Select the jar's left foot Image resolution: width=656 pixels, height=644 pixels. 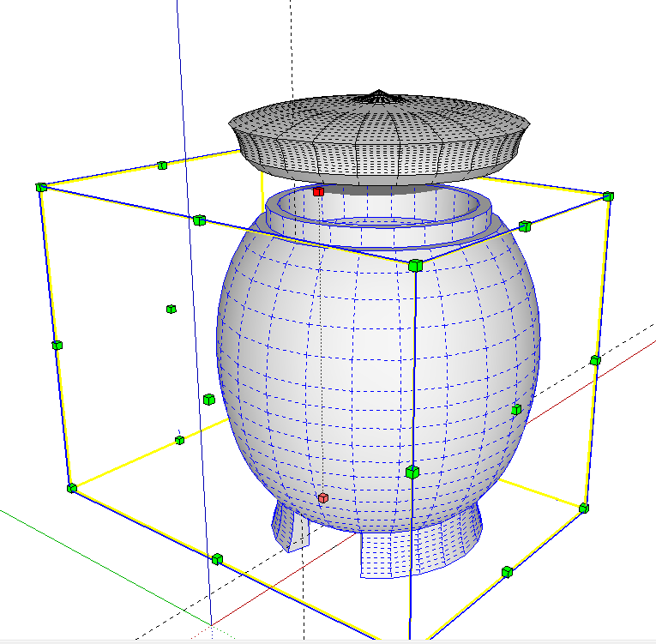coord(289,525)
